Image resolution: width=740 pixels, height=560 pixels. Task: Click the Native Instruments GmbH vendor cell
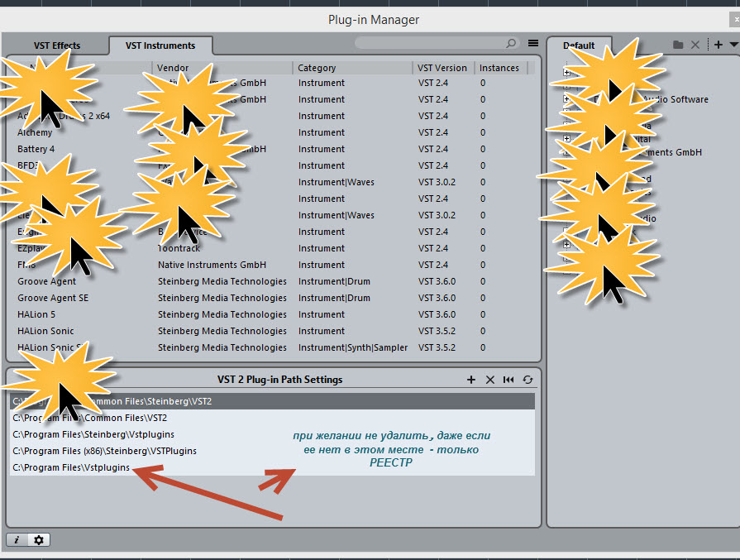tap(212, 265)
